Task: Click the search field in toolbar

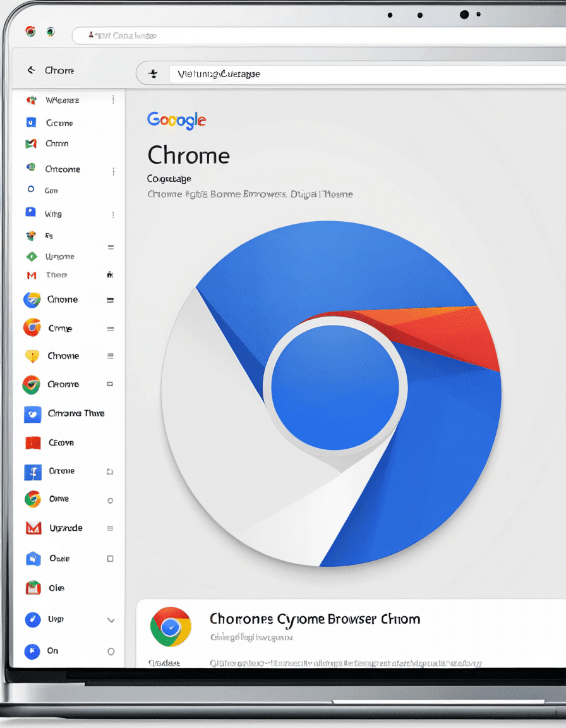Action: coord(366,74)
